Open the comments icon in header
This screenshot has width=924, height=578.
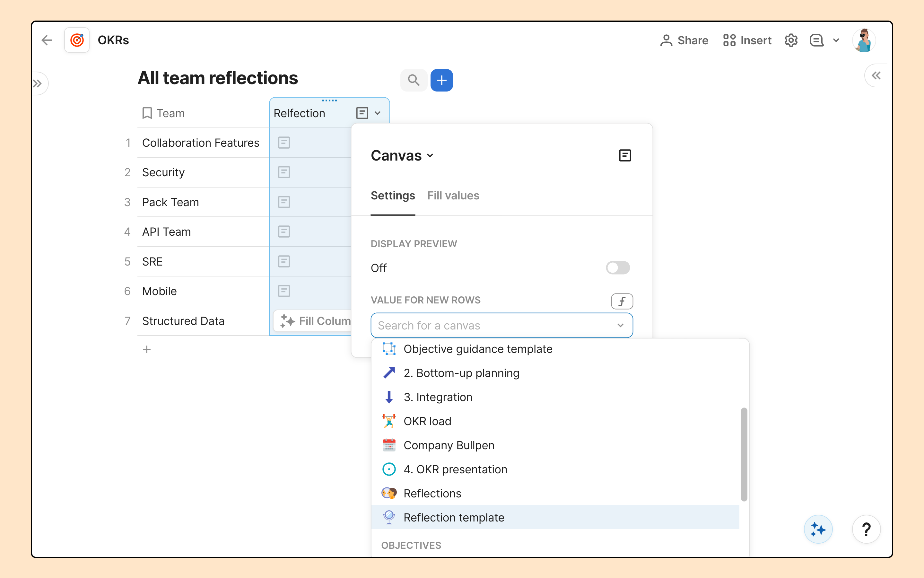[816, 40]
